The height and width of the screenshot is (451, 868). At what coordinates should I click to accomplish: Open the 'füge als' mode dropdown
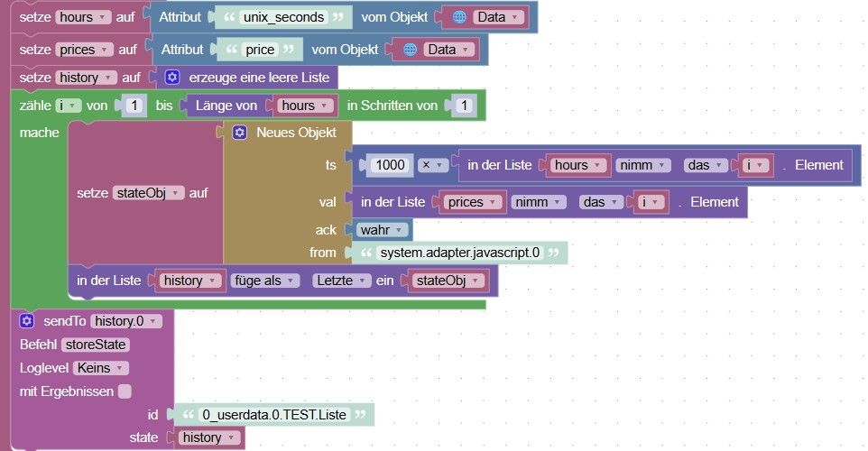pos(264,281)
